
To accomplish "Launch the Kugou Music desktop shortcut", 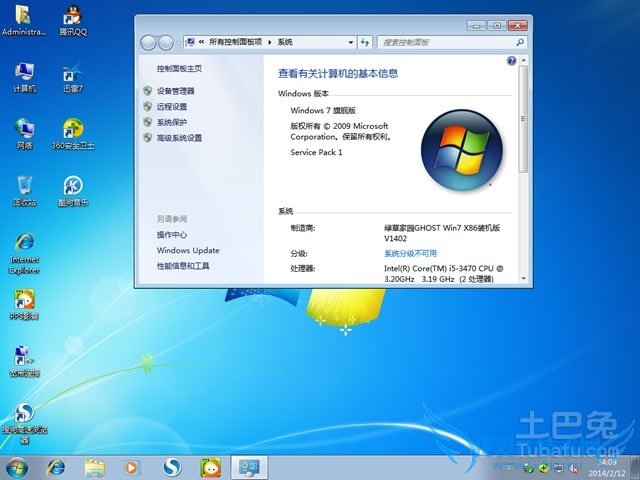I will [x=72, y=187].
